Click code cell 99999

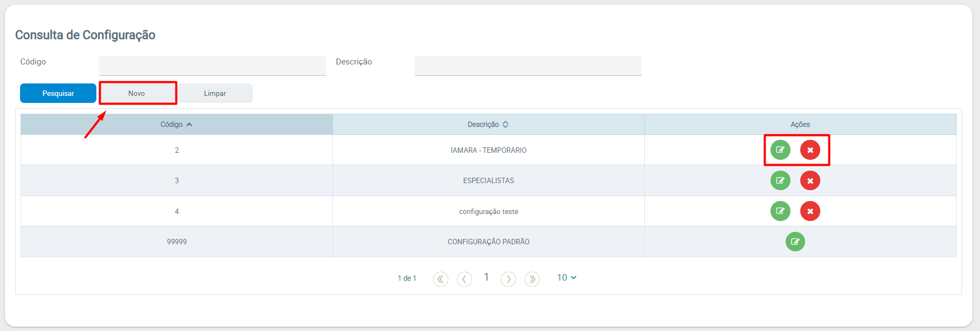177,242
